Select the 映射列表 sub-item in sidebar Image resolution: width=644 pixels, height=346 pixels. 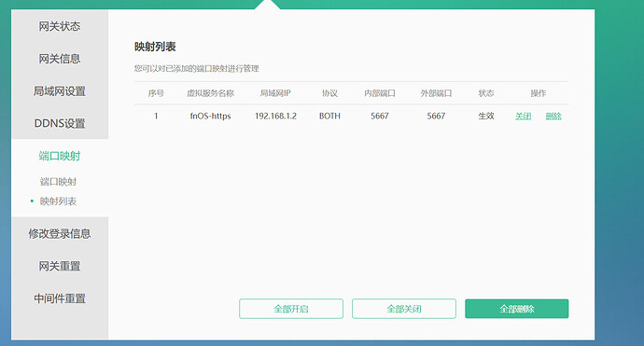coord(58,201)
